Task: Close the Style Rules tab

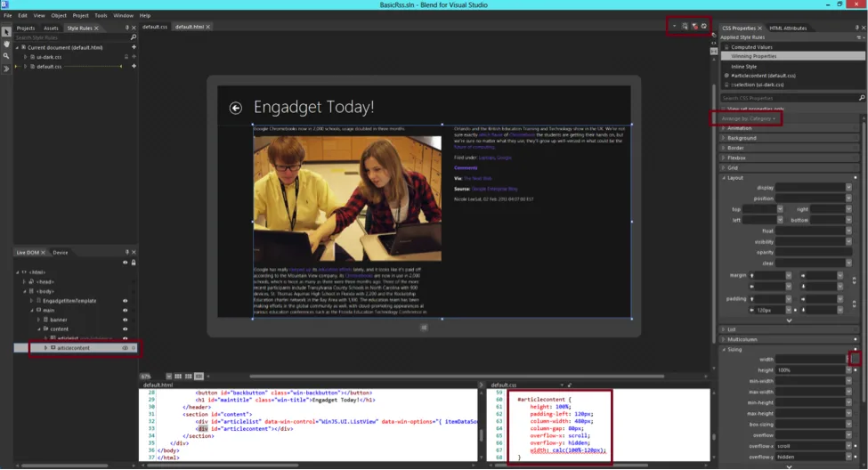Action: [96, 28]
